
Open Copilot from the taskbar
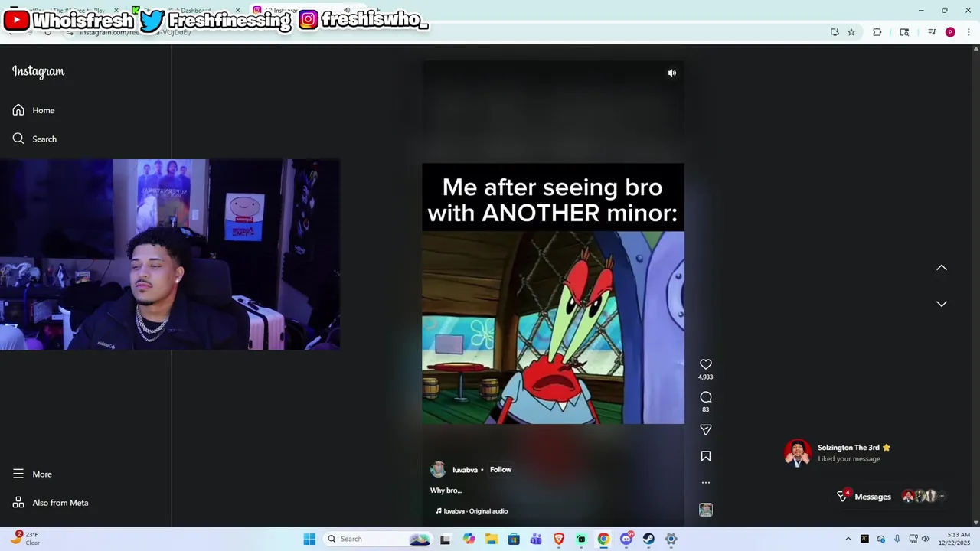coord(469,539)
